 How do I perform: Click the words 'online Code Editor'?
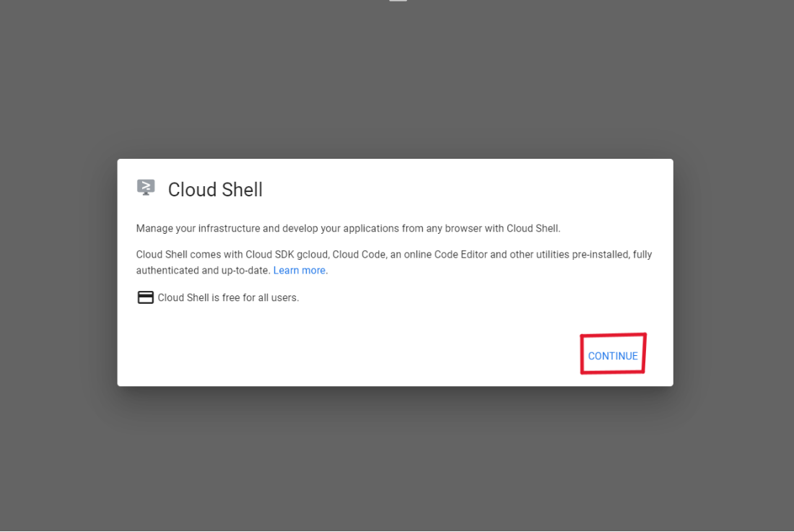tap(442, 255)
